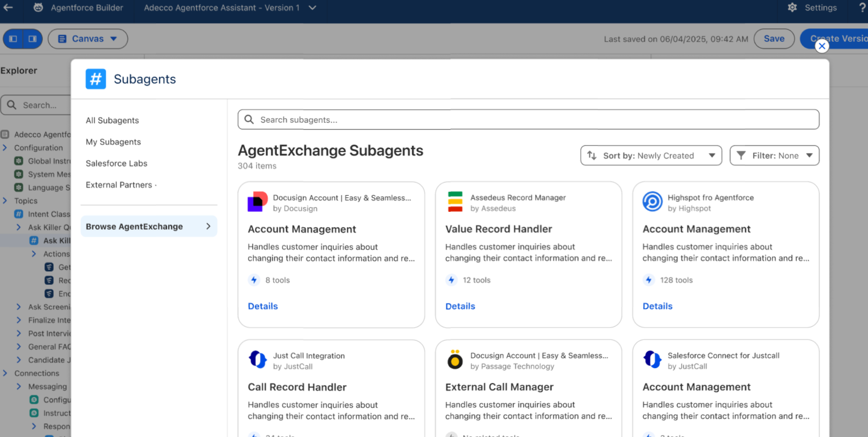Select General FAQ tree item
The width and height of the screenshot is (868, 437).
(49, 347)
